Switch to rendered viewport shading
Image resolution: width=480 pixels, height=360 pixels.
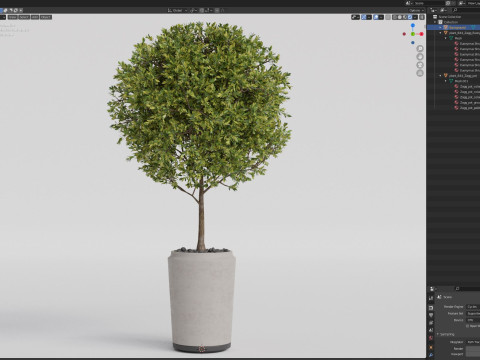click(x=410, y=17)
